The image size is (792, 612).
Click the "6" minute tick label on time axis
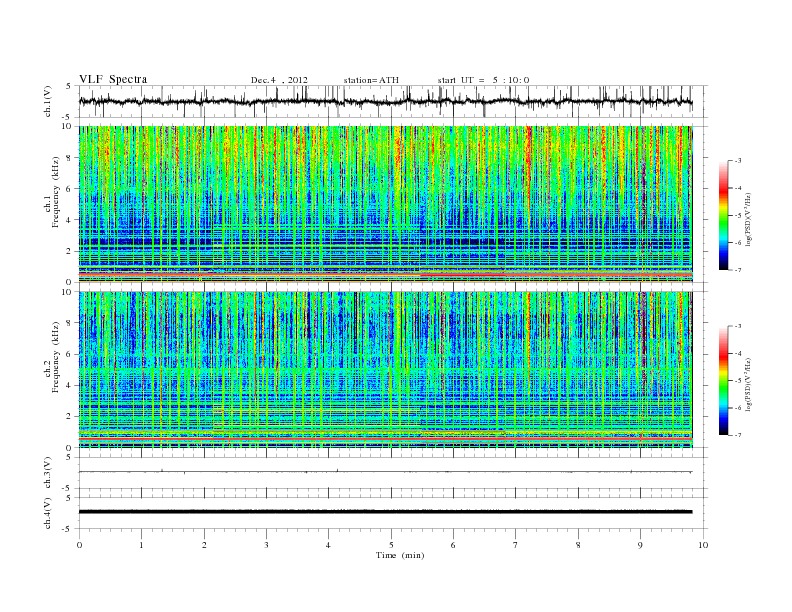[453, 545]
